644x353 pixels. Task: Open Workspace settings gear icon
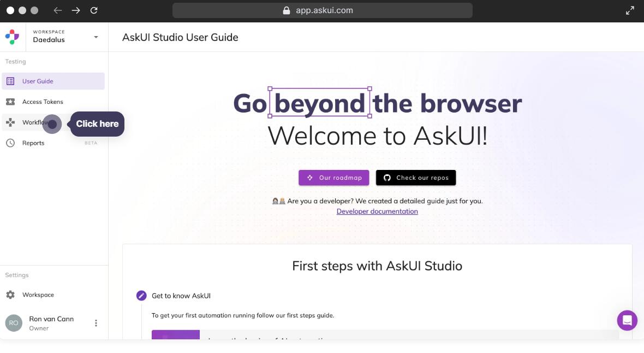[10, 295]
